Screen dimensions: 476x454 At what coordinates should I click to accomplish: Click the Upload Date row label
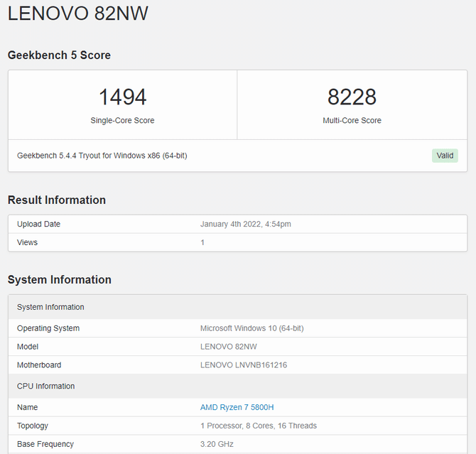[38, 224]
